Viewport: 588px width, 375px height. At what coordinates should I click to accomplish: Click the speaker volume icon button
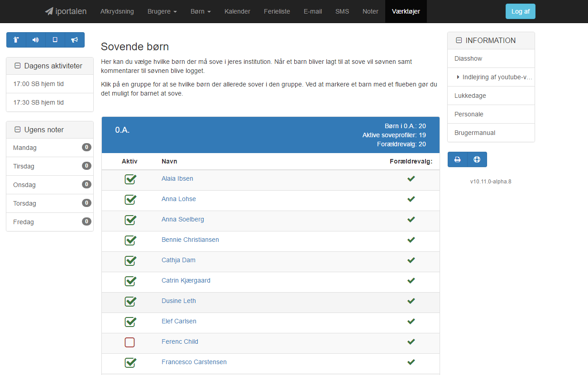(36, 40)
